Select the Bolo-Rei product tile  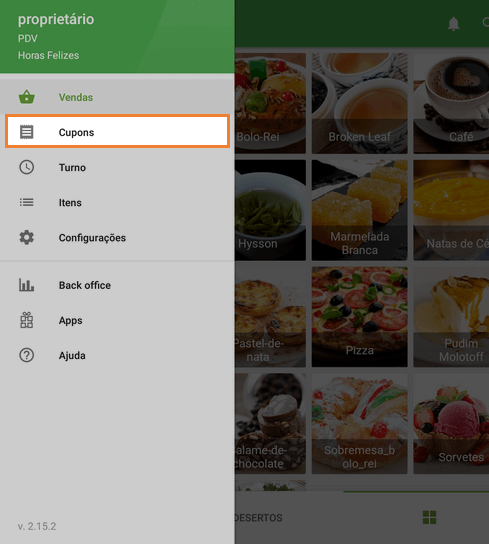pyautogui.click(x=270, y=103)
